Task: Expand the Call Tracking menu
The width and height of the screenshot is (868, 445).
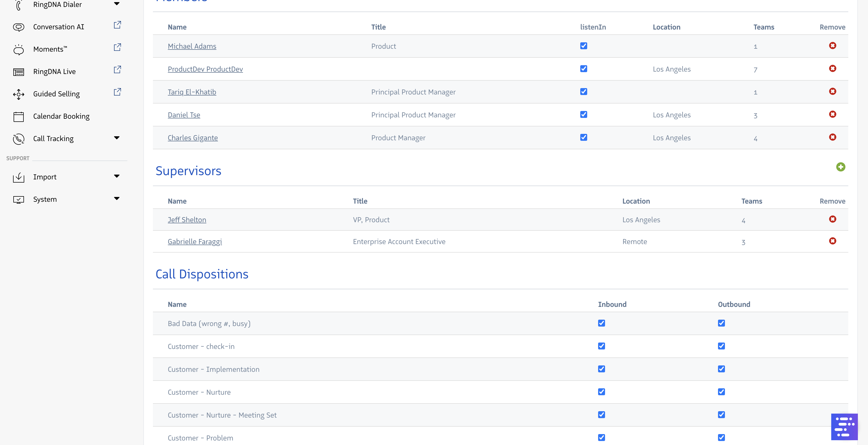Action: click(x=117, y=138)
